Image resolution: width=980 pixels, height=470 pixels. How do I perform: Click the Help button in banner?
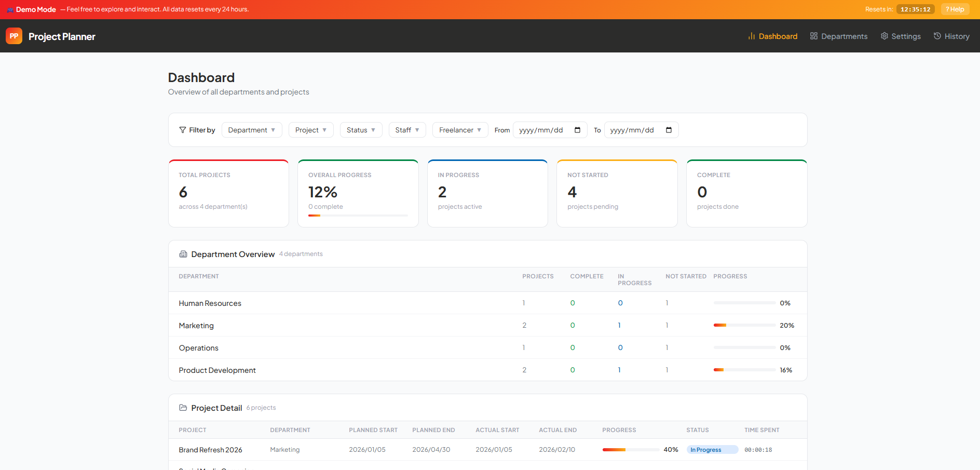point(955,9)
